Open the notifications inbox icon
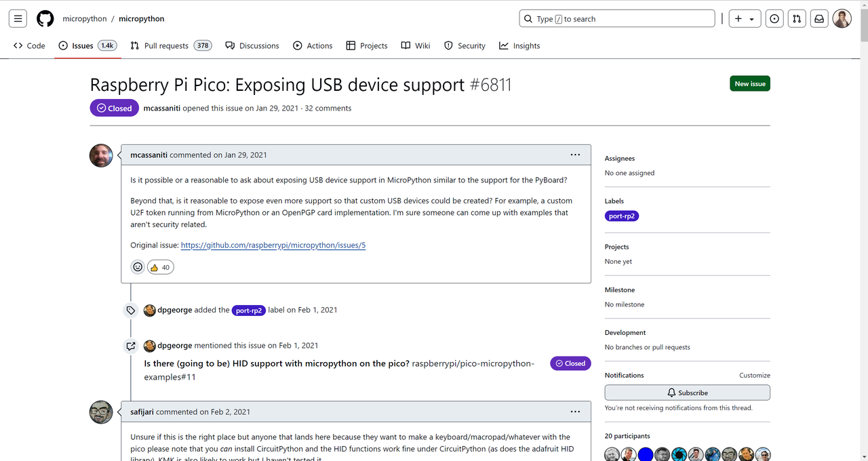868x461 pixels. click(x=819, y=19)
